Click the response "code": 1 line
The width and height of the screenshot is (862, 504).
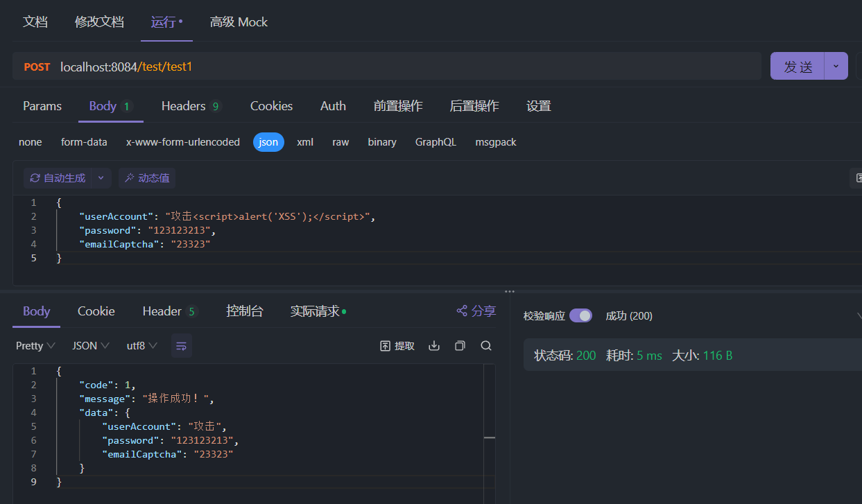click(107, 385)
